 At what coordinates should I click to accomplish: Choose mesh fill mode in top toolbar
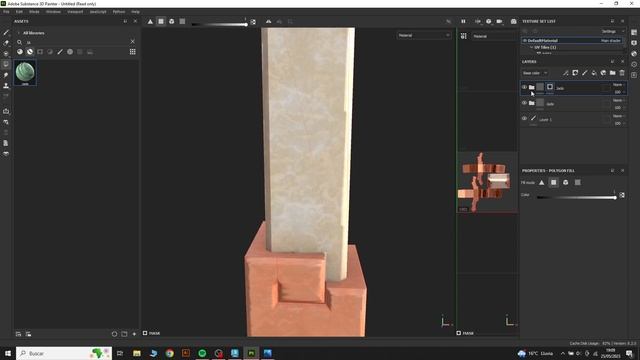click(171, 22)
